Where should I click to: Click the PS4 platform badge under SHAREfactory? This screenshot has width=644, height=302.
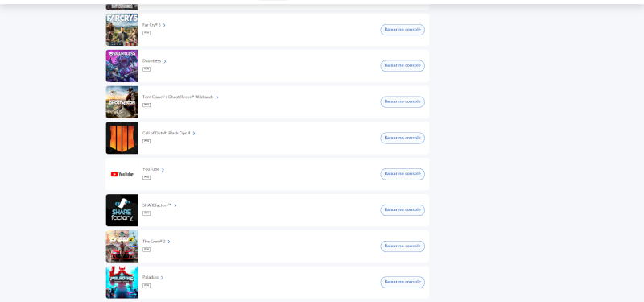147,213
